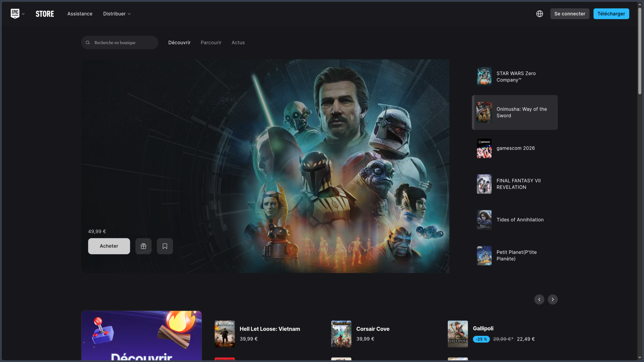Open the Hell Let Loose: Vietnam title link
The image size is (644, 362).
(270, 329)
